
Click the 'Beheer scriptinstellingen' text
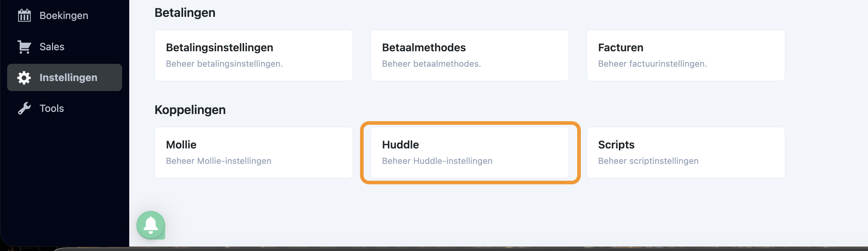pyautogui.click(x=648, y=161)
